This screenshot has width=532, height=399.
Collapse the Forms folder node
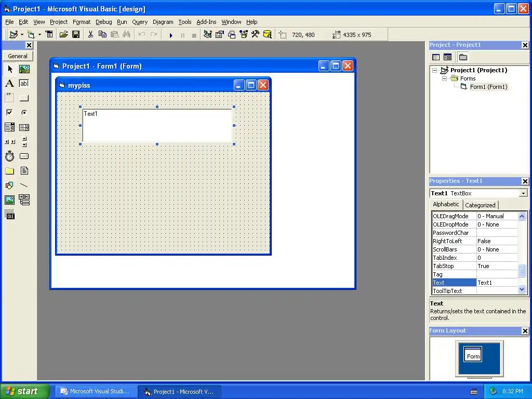pos(445,78)
